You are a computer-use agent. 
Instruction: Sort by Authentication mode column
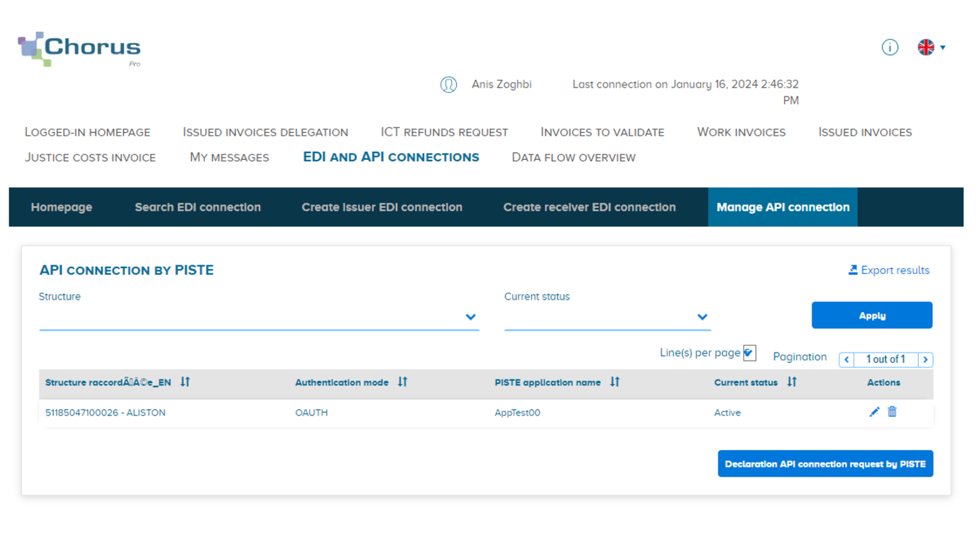402,382
